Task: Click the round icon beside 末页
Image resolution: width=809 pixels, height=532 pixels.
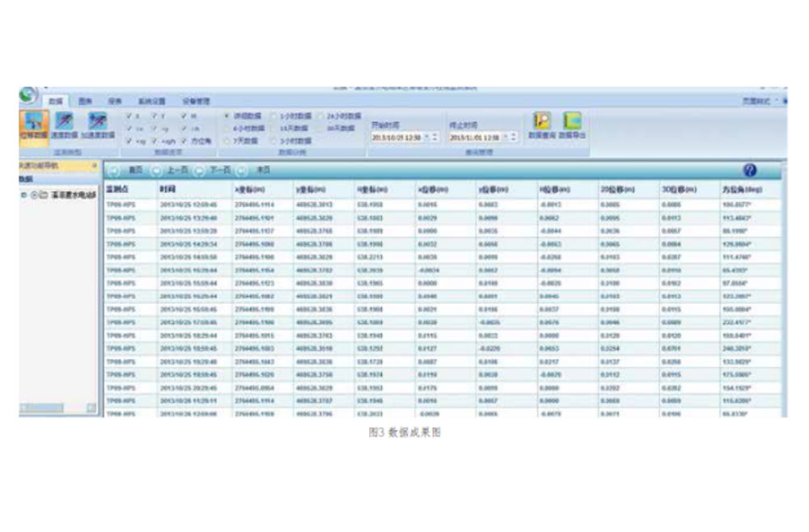Action: [241, 171]
